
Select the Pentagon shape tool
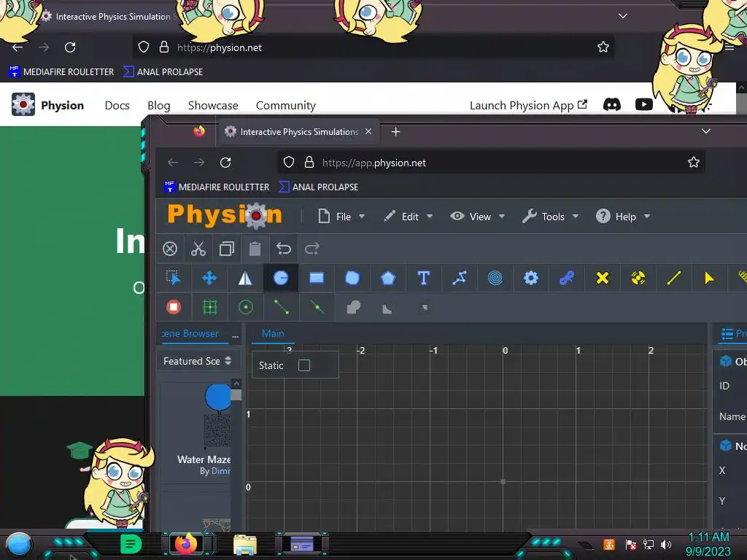pos(388,278)
